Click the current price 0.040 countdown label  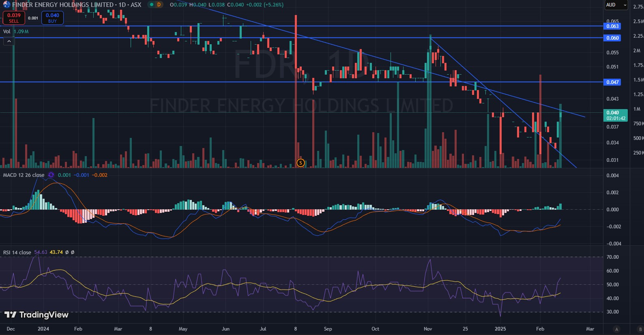pyautogui.click(x=616, y=116)
